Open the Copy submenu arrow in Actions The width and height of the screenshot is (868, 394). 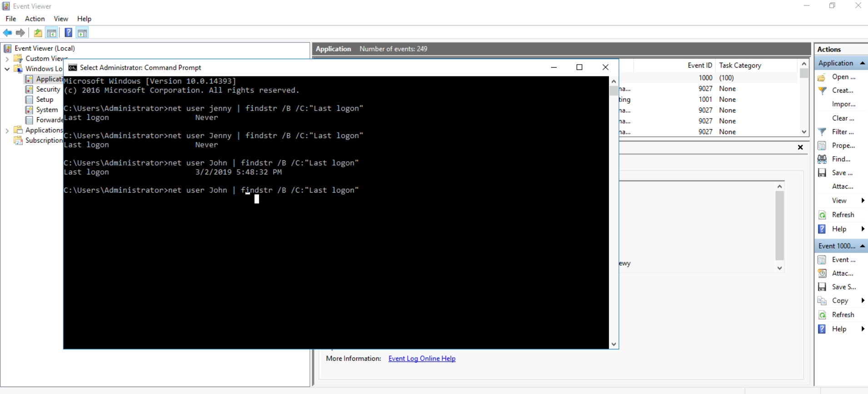click(x=863, y=300)
